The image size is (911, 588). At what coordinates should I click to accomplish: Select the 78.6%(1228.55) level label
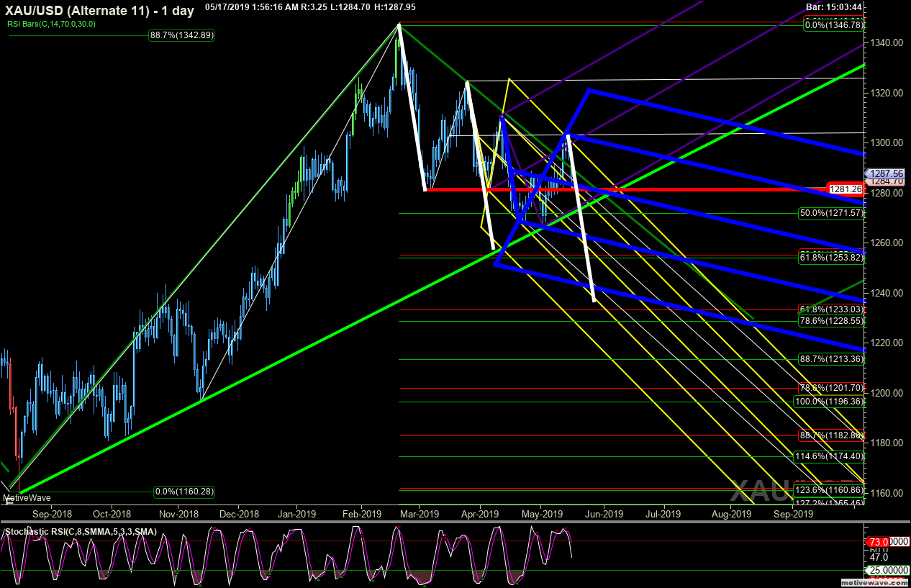tap(830, 321)
